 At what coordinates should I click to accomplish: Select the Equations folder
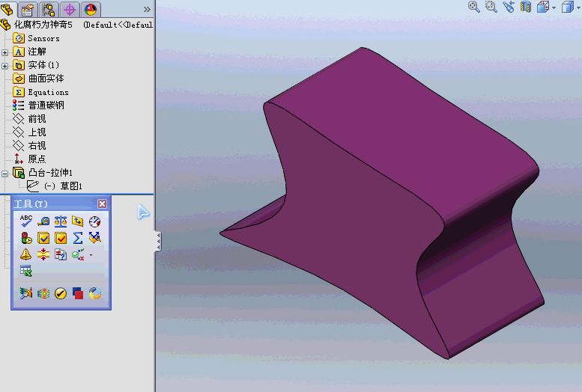[x=48, y=92]
